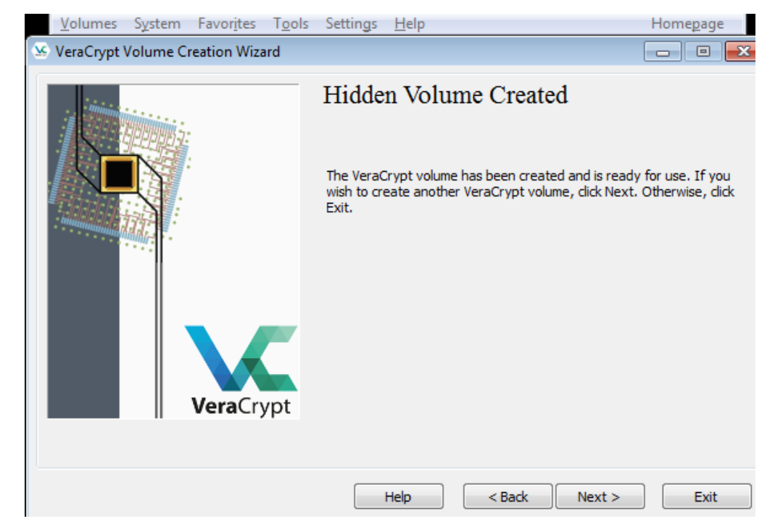Open the Favorites menu
783x532 pixels.
[227, 23]
